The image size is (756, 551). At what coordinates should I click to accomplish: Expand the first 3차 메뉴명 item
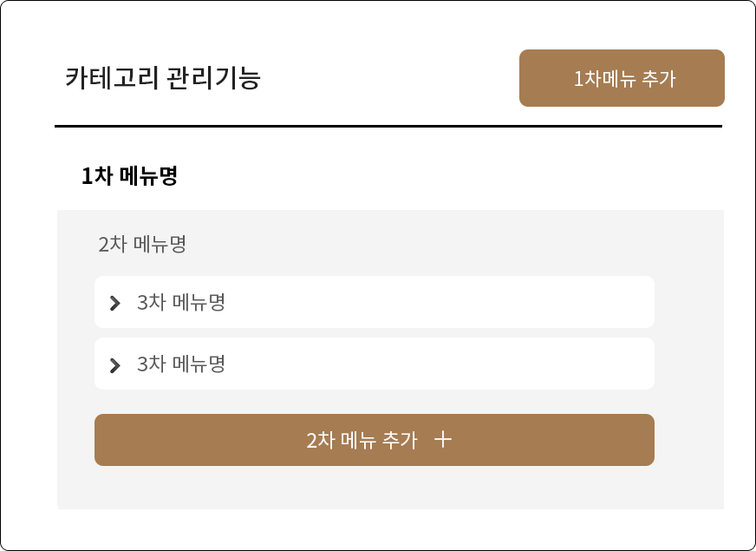pos(375,302)
